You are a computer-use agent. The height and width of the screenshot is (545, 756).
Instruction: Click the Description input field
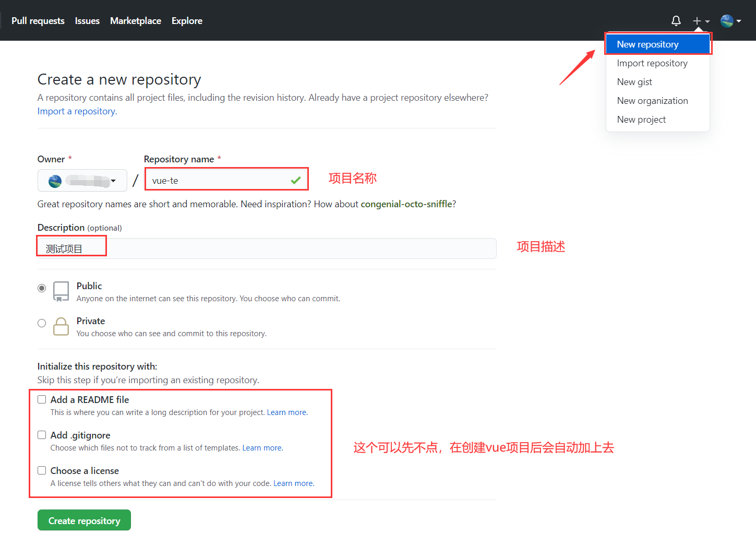coord(300,248)
